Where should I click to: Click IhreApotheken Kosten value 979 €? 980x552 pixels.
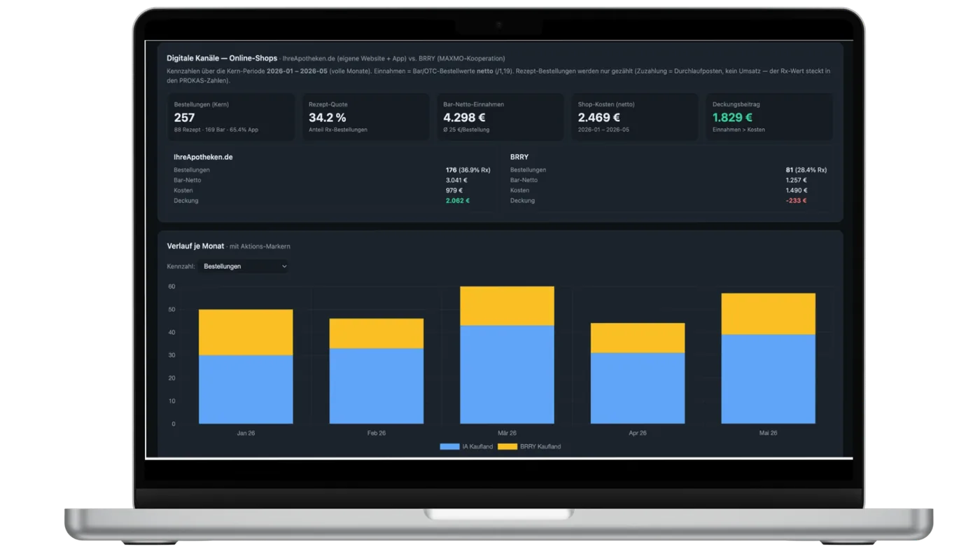(454, 191)
